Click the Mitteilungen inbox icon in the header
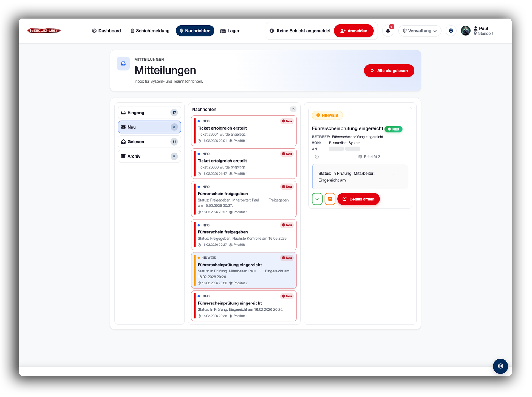 coord(123,63)
